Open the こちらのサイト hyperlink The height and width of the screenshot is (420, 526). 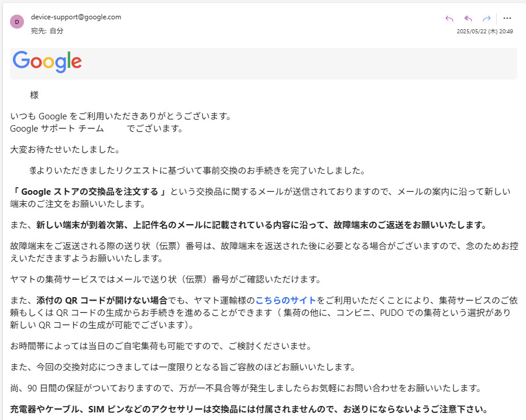[x=286, y=300]
